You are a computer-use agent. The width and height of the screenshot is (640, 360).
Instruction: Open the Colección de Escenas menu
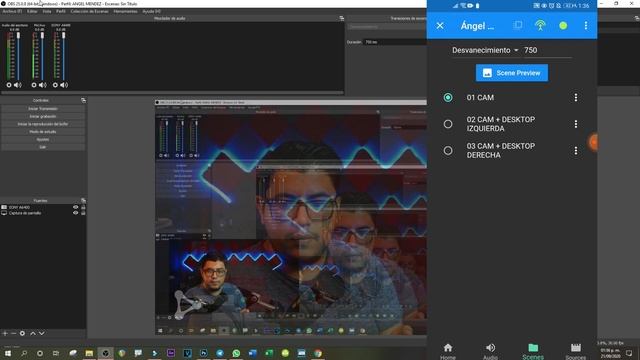[89, 11]
